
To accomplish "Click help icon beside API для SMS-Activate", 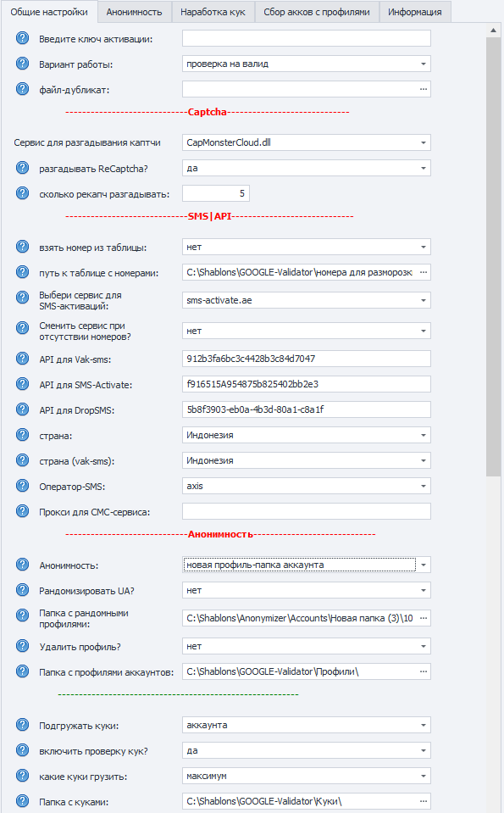I will 22,384.
